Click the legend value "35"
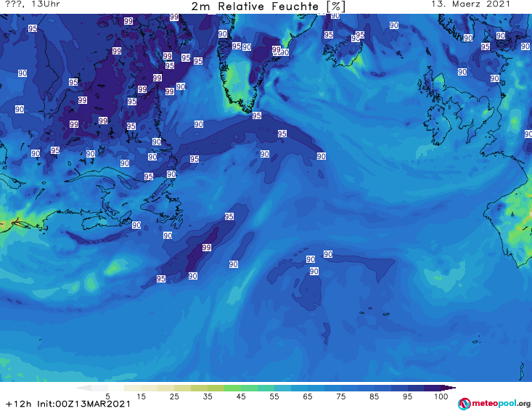 208,396
